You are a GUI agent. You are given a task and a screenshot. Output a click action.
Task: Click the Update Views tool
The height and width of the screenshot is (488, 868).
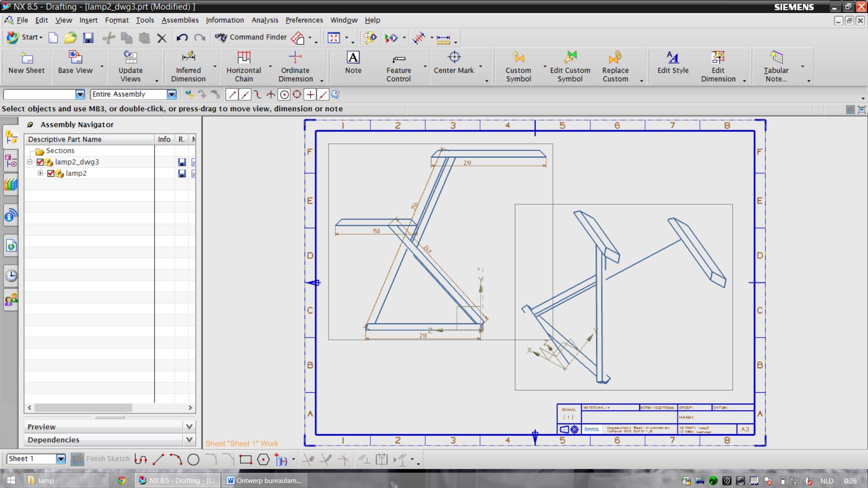pos(130,66)
